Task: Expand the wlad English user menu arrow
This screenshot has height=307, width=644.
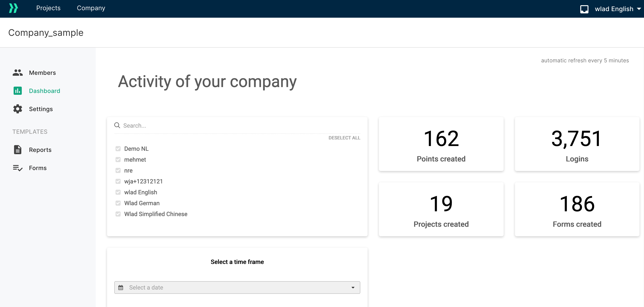Action: point(639,9)
